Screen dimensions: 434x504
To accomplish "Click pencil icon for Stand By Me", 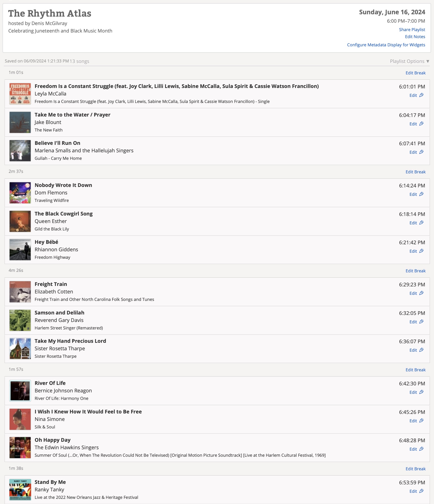I will [421, 491].
